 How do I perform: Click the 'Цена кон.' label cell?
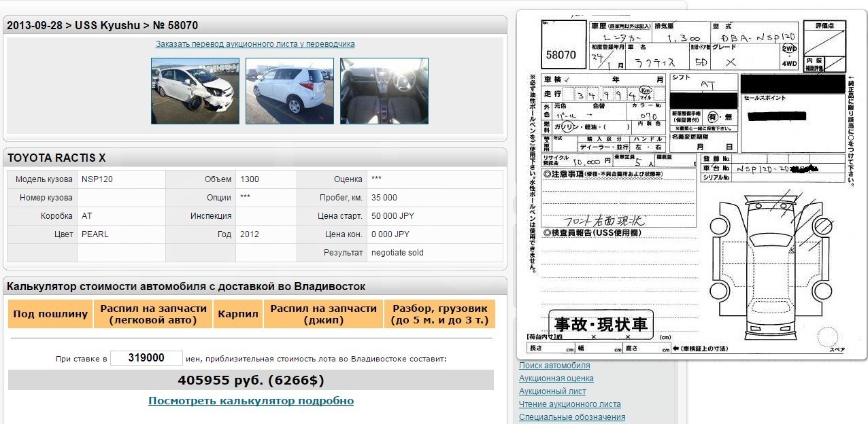coord(332,234)
